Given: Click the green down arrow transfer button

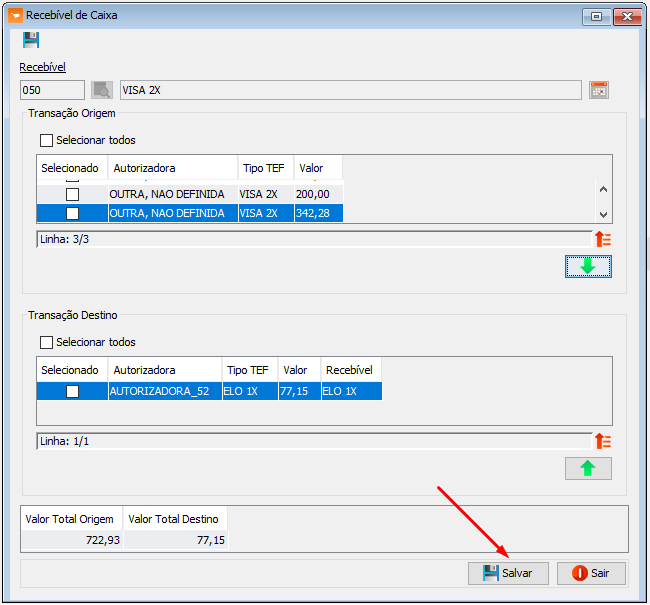Looking at the screenshot, I should 588,266.
